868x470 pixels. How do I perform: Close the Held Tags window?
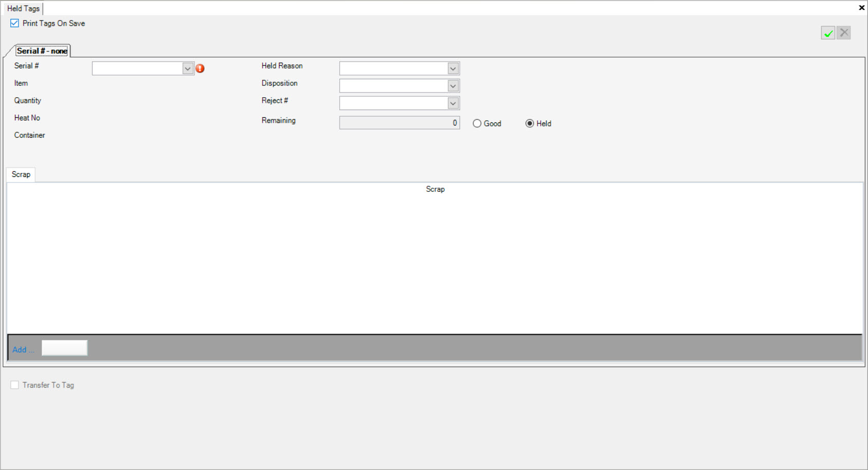(x=861, y=8)
